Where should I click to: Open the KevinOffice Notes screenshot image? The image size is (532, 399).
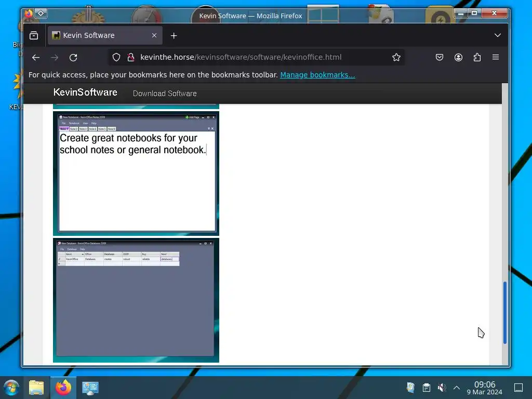point(136,174)
